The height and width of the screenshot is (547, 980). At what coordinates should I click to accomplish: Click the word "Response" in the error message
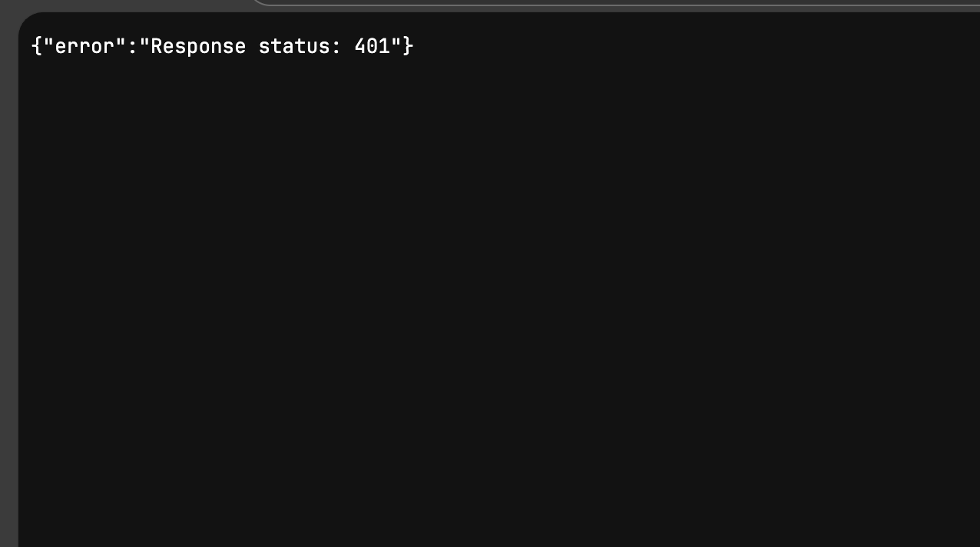[x=198, y=47]
